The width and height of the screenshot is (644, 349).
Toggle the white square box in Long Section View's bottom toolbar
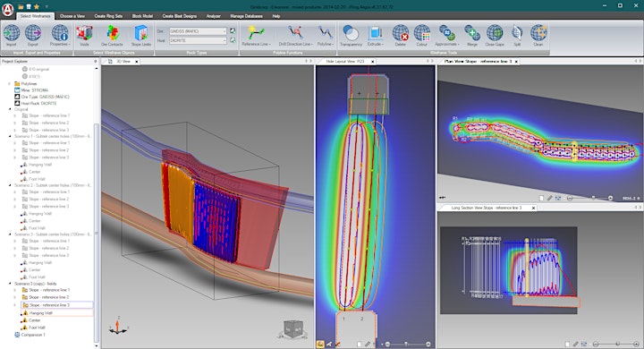tap(567, 344)
